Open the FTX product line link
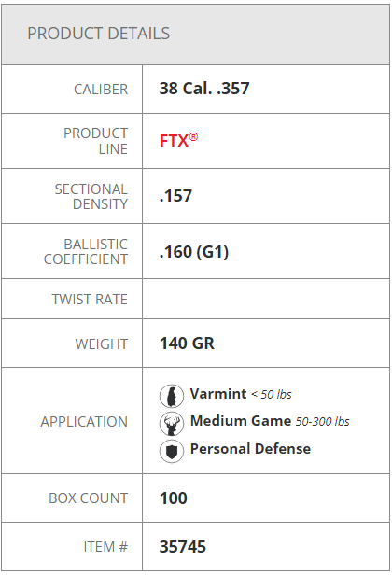 click(174, 141)
